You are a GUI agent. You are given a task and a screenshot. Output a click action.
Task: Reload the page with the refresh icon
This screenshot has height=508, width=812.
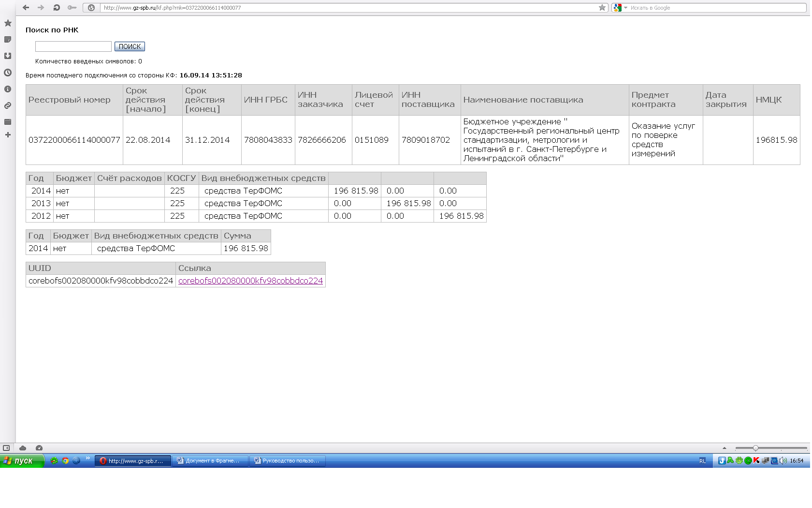57,7
